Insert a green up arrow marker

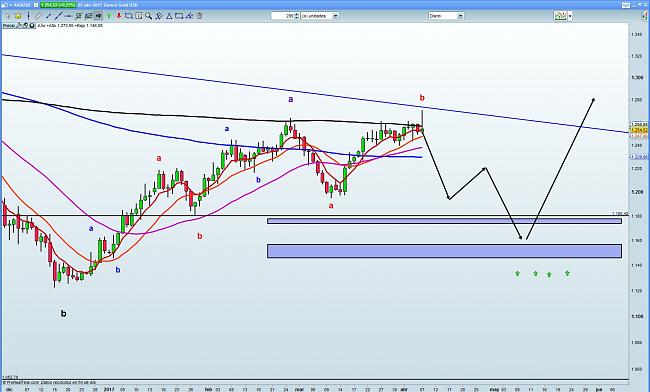[x=109, y=16]
